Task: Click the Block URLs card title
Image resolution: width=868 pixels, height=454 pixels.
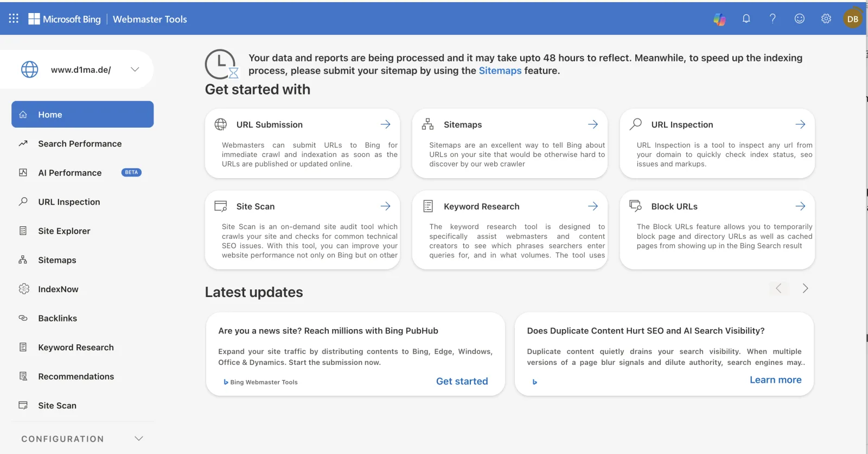Action: (674, 206)
